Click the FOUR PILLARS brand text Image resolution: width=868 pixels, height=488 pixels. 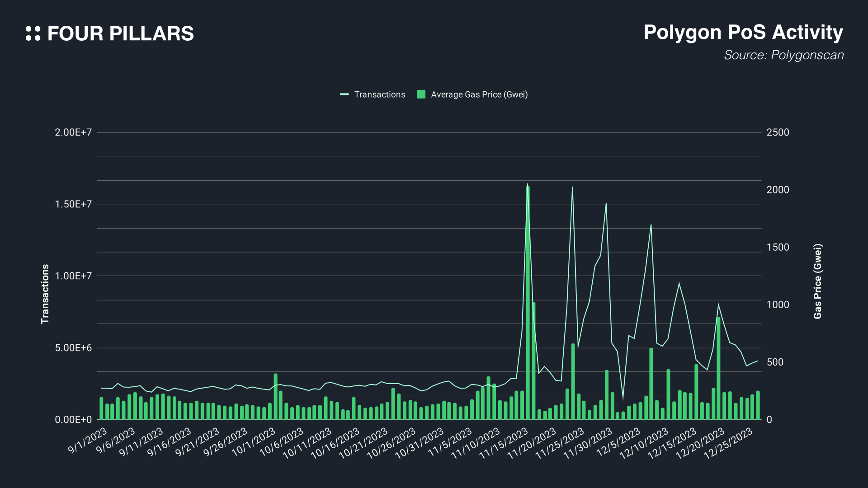120,34
